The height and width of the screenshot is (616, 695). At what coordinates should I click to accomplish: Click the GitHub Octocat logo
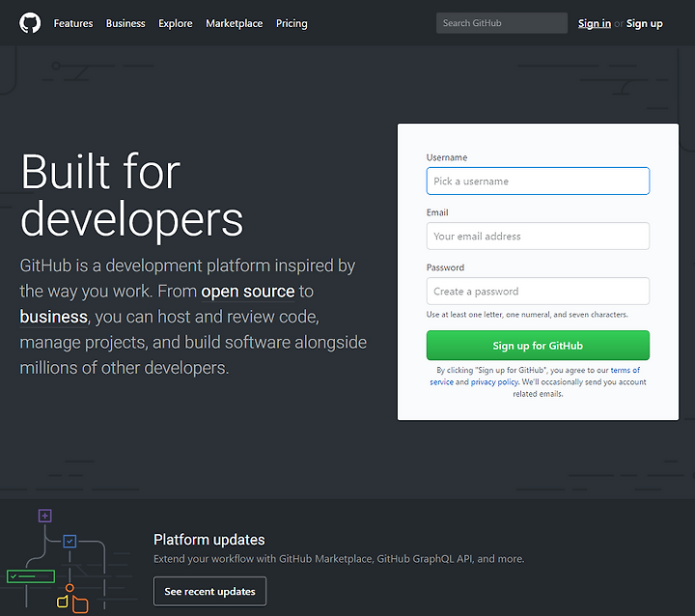[x=30, y=23]
